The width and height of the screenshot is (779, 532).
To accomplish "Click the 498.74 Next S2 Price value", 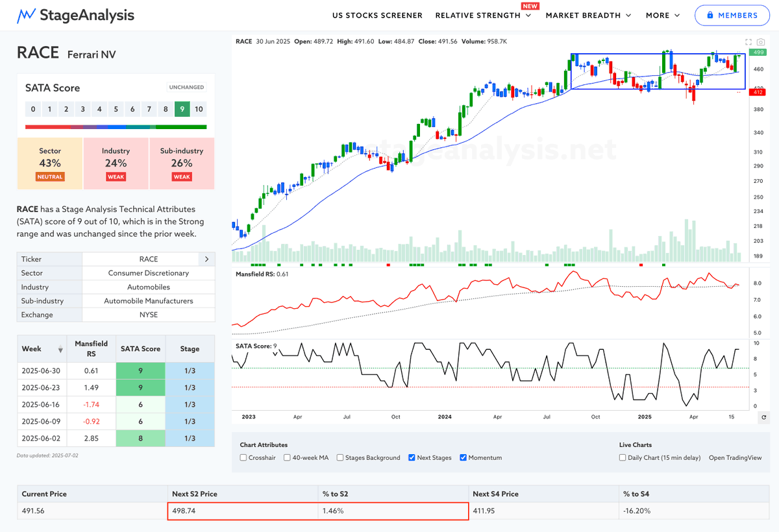I will point(185,511).
